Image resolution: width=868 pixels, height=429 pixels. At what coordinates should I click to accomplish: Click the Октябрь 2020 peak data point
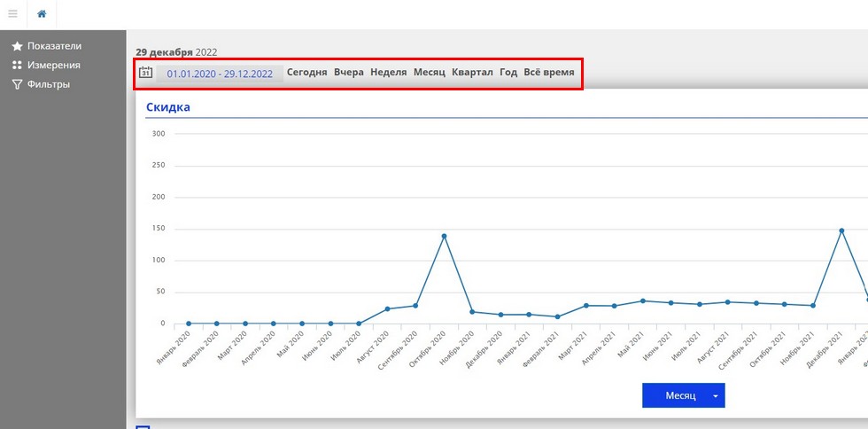[444, 236]
